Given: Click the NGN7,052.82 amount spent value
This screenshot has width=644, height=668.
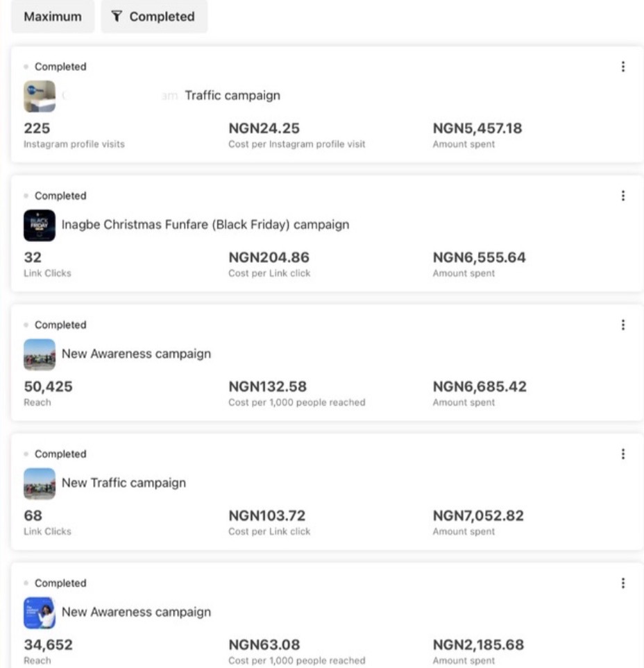Looking at the screenshot, I should point(478,515).
